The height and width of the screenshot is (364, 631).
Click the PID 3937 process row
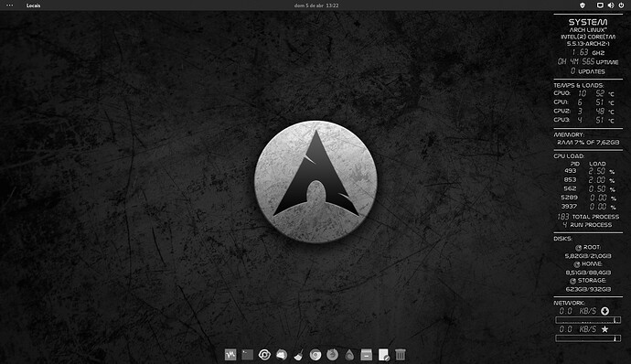pos(589,207)
